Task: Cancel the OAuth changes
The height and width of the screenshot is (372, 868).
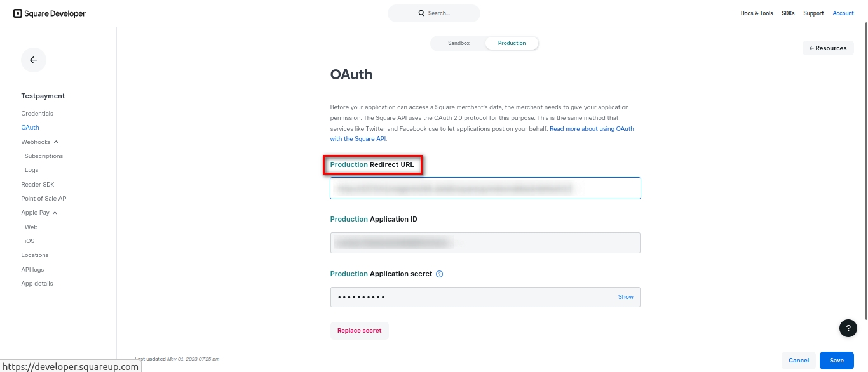Action: (x=798, y=361)
